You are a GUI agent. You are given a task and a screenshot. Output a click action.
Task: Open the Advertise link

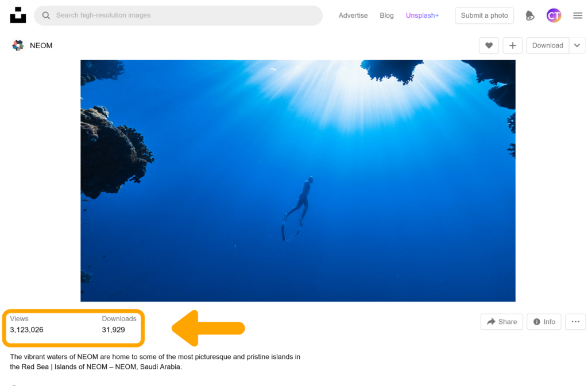353,15
